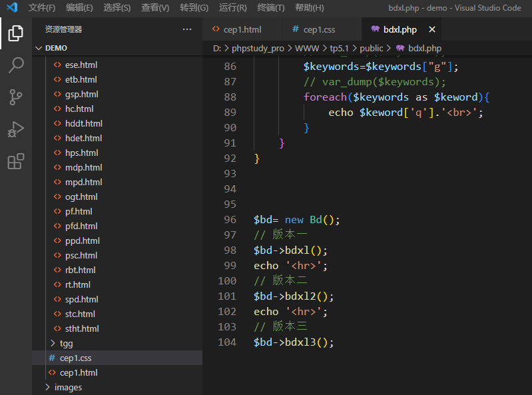Click the WWW breadcrumb segment
The image size is (532, 395).
307,49
